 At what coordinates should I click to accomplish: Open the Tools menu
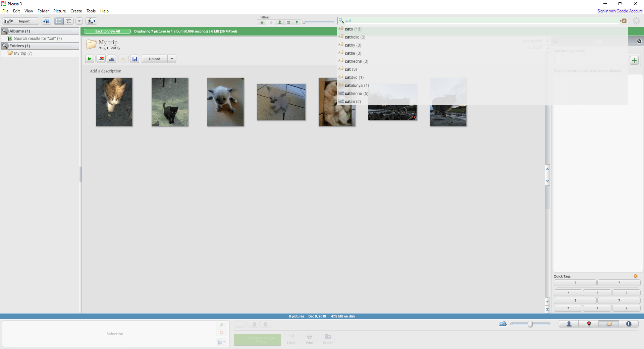click(91, 11)
